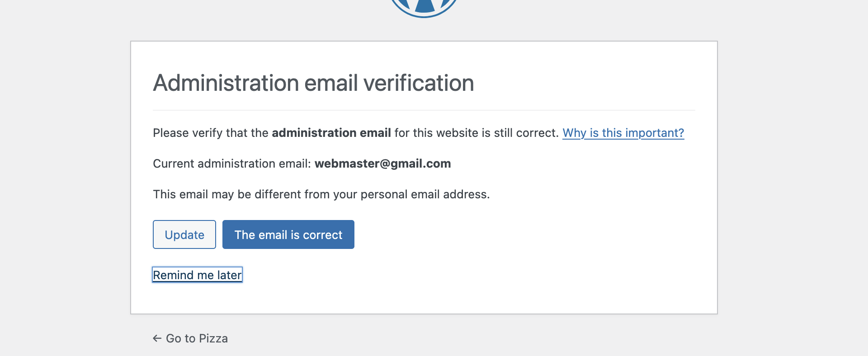Click the solid blue email confirmation button

pyautogui.click(x=288, y=234)
